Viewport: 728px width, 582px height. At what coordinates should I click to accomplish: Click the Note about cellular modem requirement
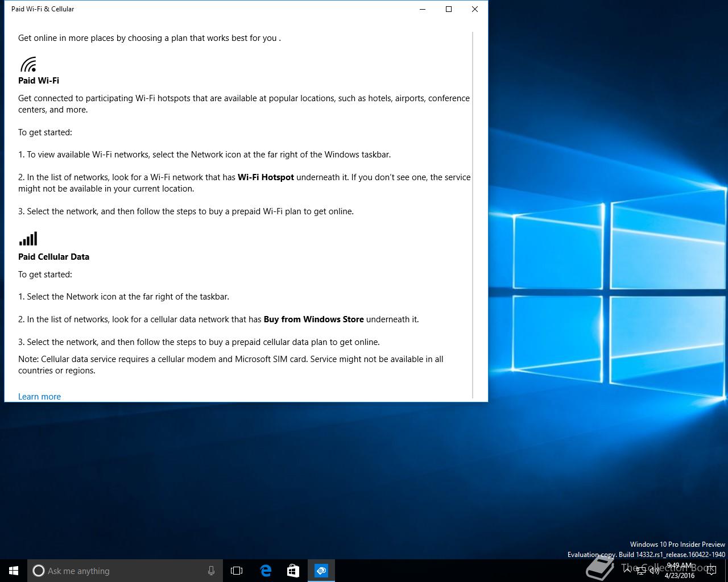(x=230, y=365)
